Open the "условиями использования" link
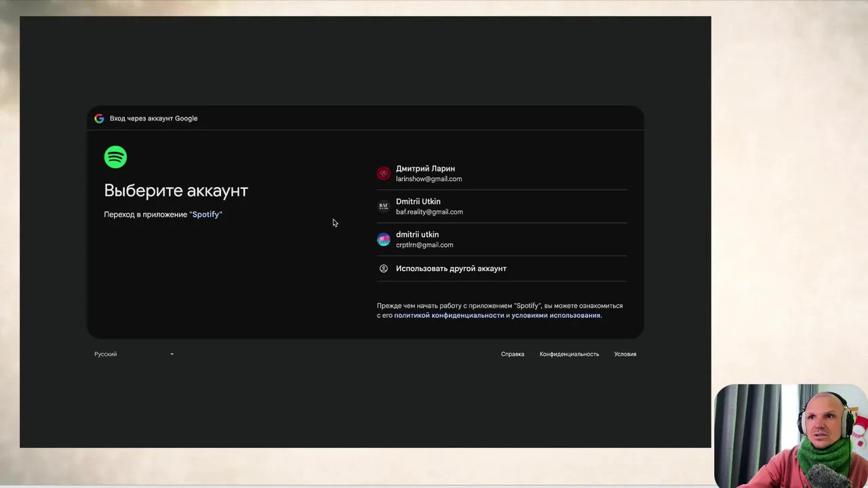Screen dimensions: 868x488 coord(556,315)
